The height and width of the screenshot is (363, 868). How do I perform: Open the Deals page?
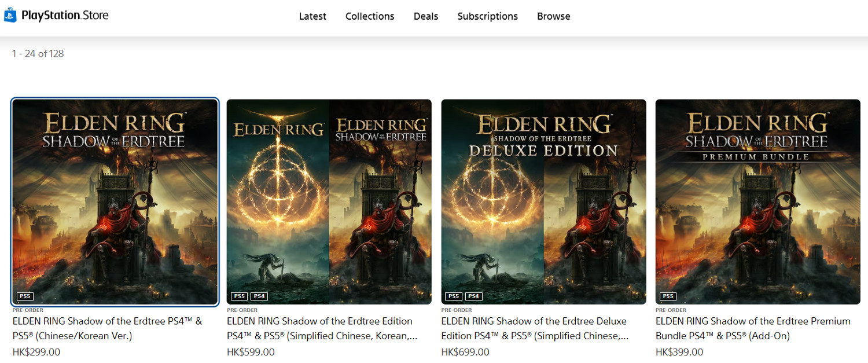(x=426, y=16)
